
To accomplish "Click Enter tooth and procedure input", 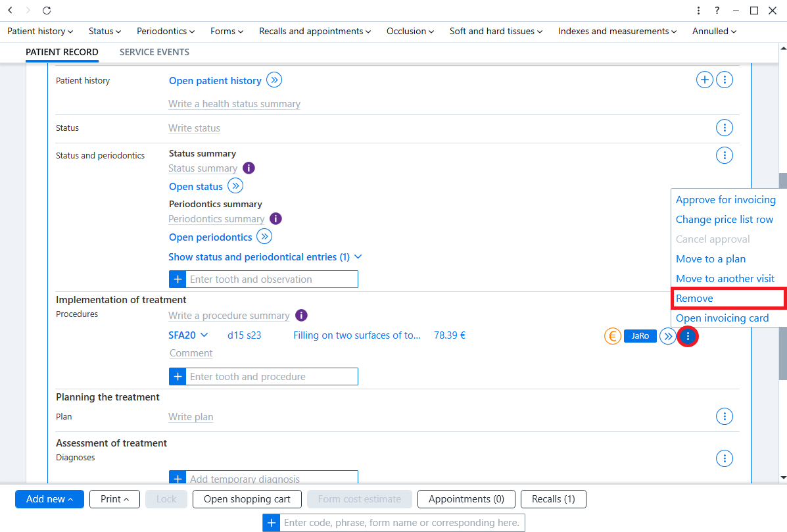I will pyautogui.click(x=272, y=376).
